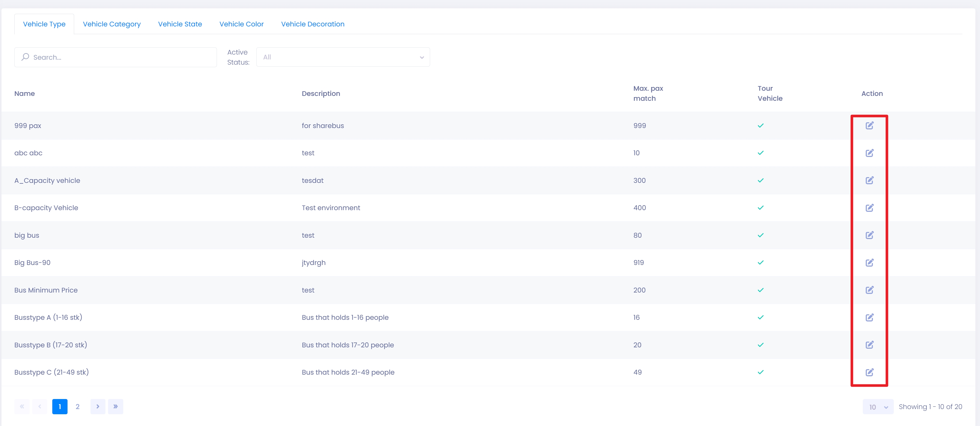The height and width of the screenshot is (426, 980).
Task: Open edit for A_Capacity vehicle
Action: tap(869, 180)
